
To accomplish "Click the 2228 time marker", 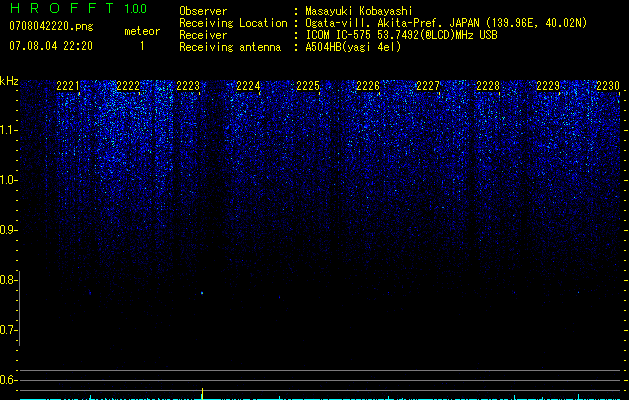I will 488,86.
